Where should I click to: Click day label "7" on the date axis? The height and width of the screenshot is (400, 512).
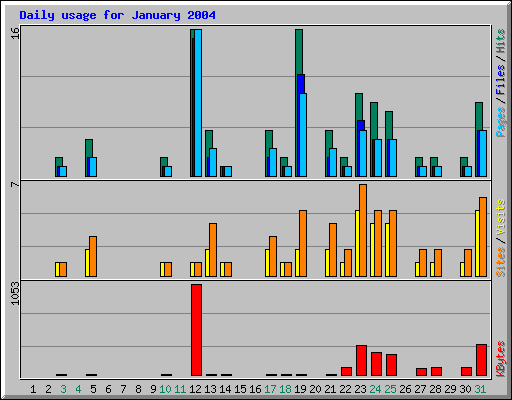(x=123, y=389)
